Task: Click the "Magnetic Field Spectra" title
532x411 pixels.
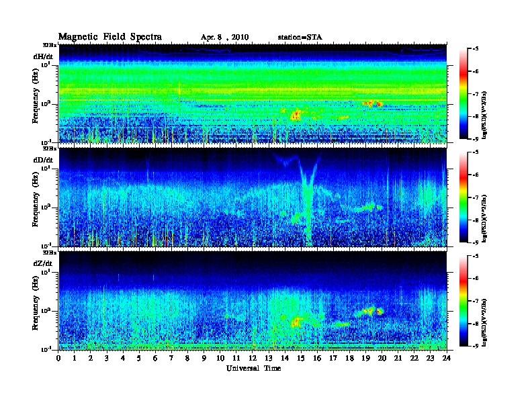Action: (x=110, y=37)
